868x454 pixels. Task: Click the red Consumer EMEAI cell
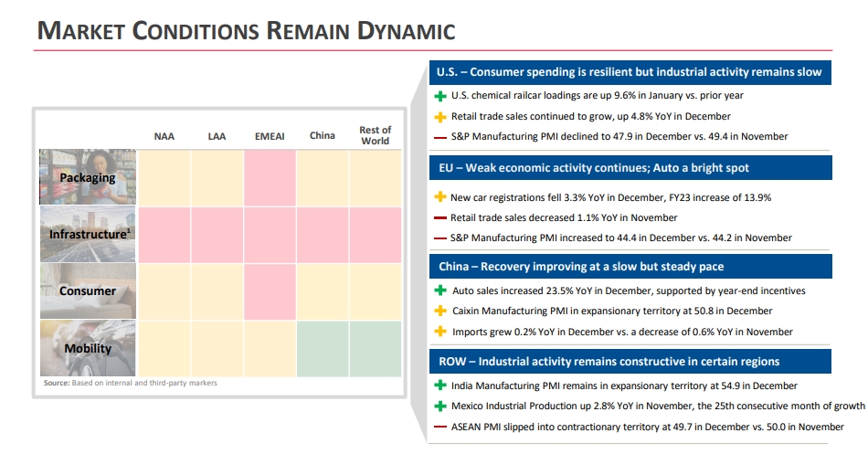click(270, 291)
